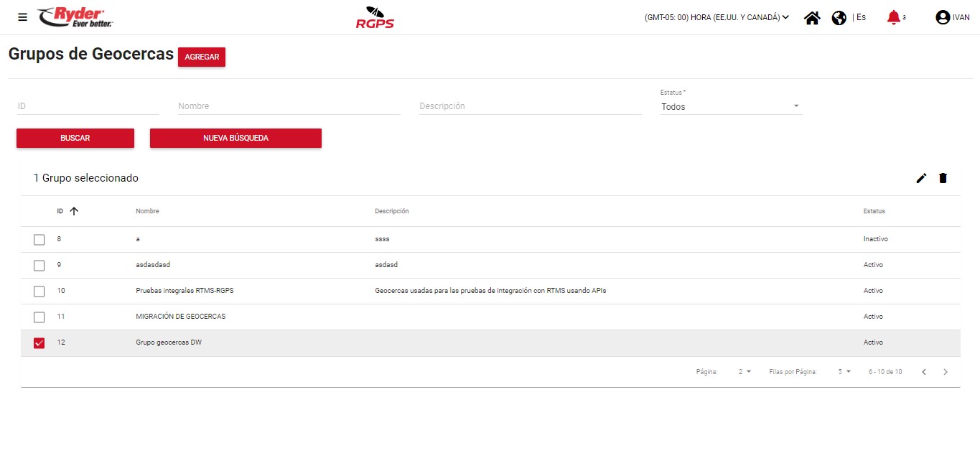Check the box for row ID 8
This screenshot has height=471, width=980.
(x=39, y=240)
